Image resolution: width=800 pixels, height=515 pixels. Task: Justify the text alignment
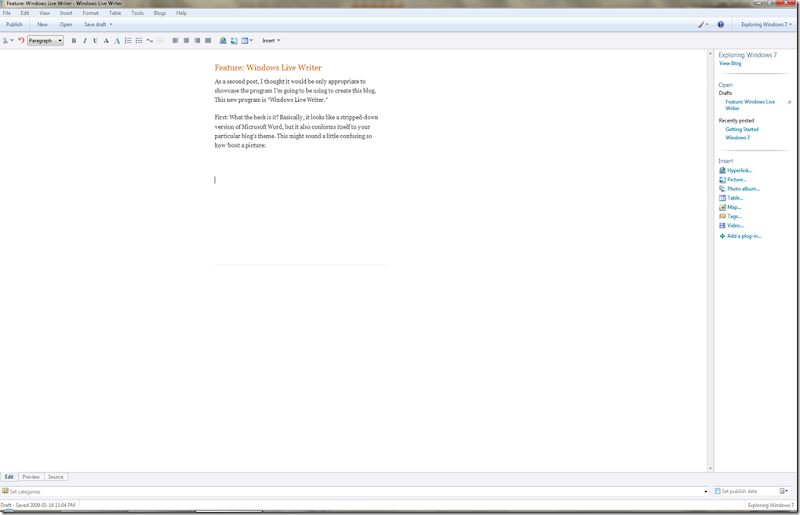(x=208, y=40)
